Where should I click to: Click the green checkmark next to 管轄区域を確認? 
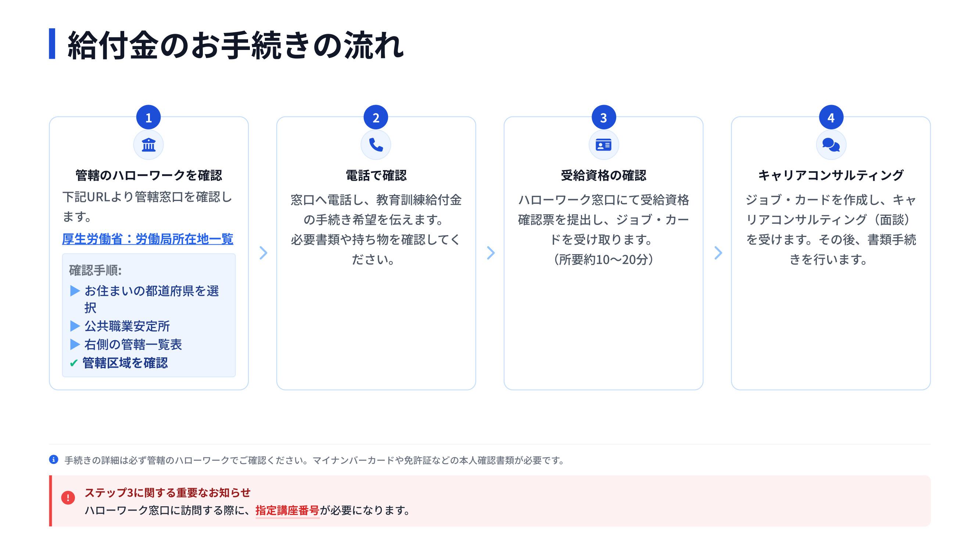click(x=74, y=363)
